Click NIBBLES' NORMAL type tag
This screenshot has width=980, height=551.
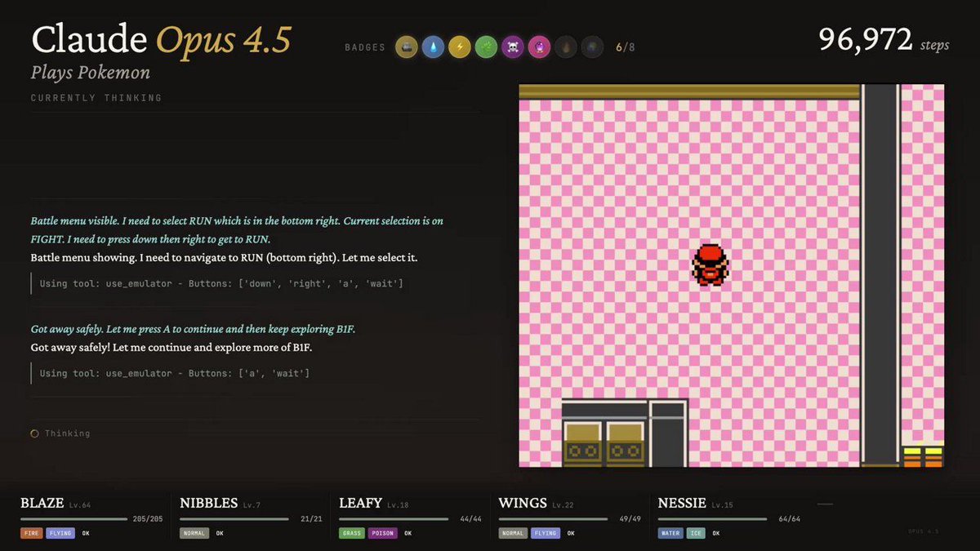tap(194, 533)
